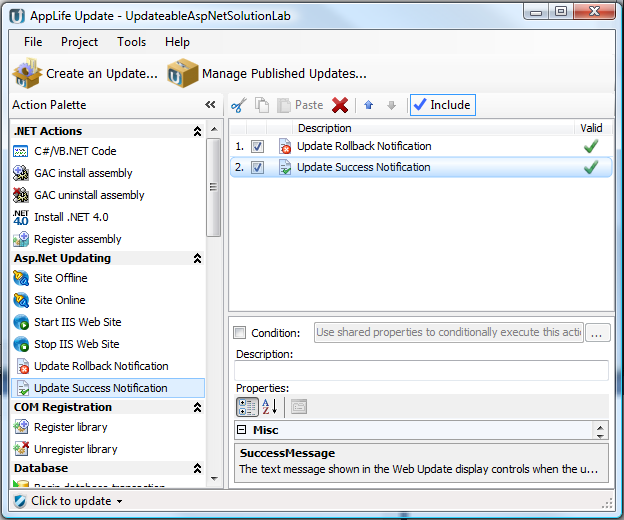Open the condition editor ellipsis button

tap(597, 333)
